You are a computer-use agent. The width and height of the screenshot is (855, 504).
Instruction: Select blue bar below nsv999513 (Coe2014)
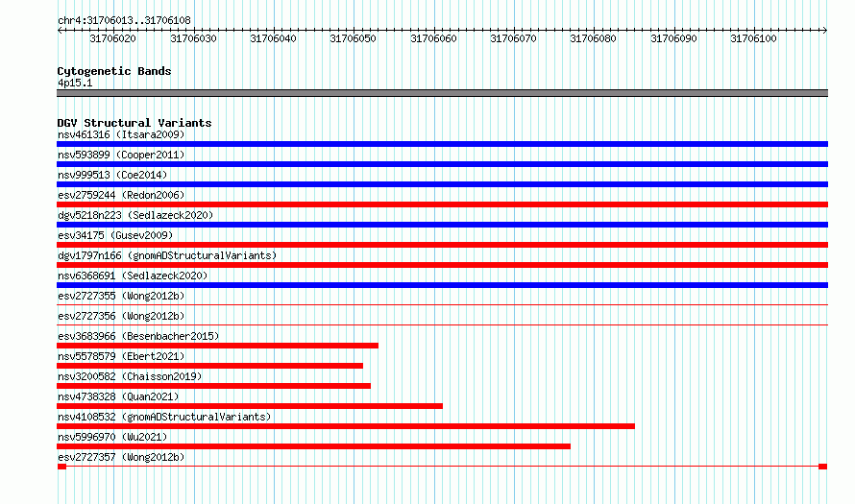pyautogui.click(x=442, y=184)
